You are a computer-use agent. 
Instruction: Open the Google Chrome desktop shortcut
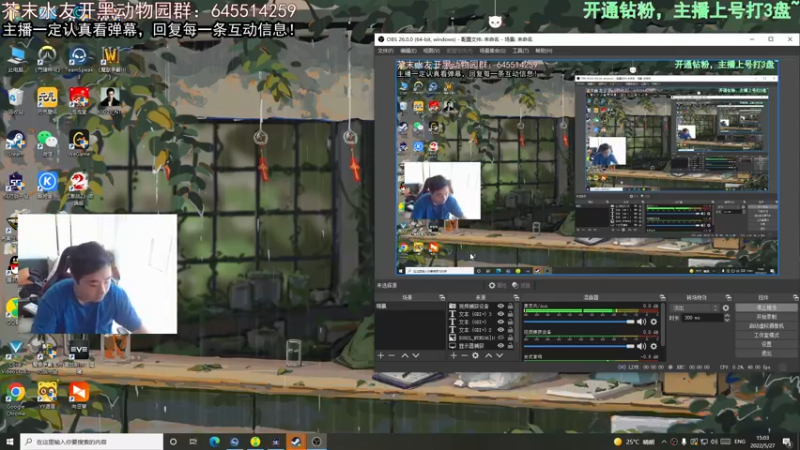[x=16, y=398]
